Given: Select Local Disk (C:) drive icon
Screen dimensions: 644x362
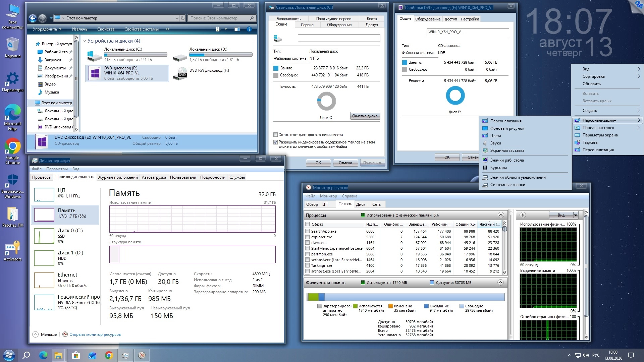Looking at the screenshot, I should pos(94,55).
